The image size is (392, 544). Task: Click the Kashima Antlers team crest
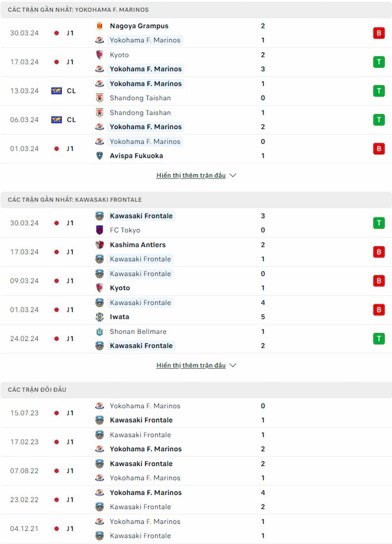click(x=99, y=245)
